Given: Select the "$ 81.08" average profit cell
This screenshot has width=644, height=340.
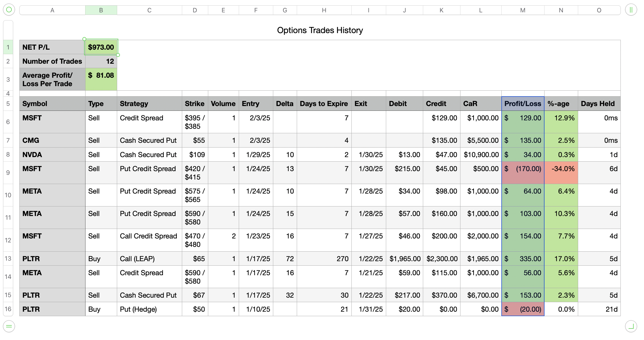Looking at the screenshot, I should tap(101, 79).
